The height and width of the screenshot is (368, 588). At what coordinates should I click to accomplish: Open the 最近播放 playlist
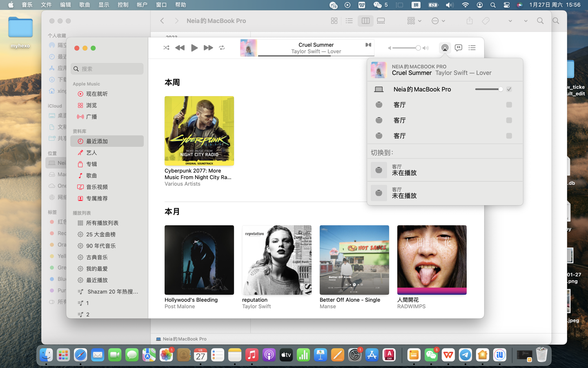pyautogui.click(x=107, y=280)
